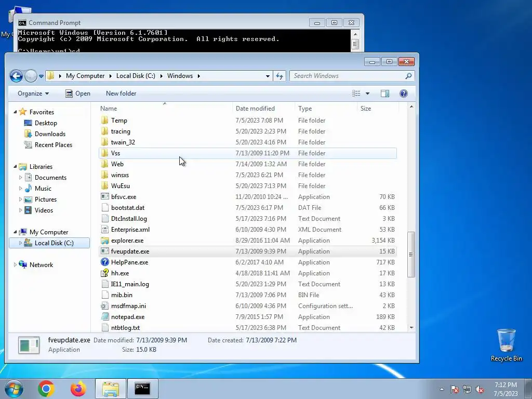Select the twain_32 folder icon
Screen dimensions: 532x399
pyautogui.click(x=105, y=142)
